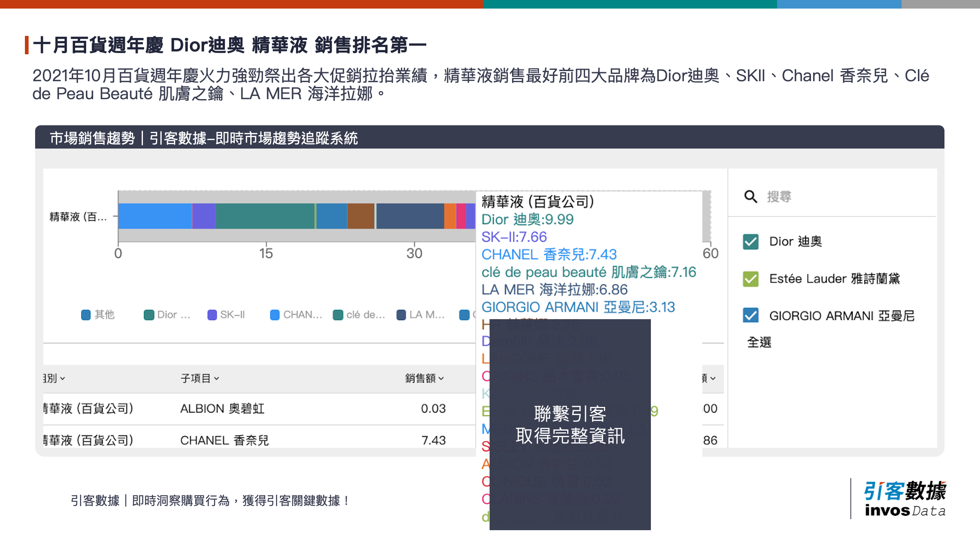Click the first blue bar segment
Viewport: 980px width, 551px height.
coord(155,216)
